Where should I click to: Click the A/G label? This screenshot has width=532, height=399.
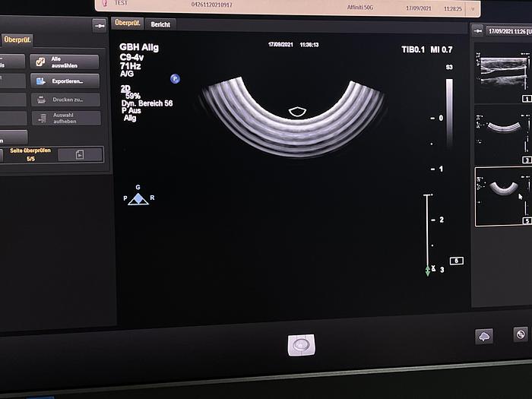127,74
